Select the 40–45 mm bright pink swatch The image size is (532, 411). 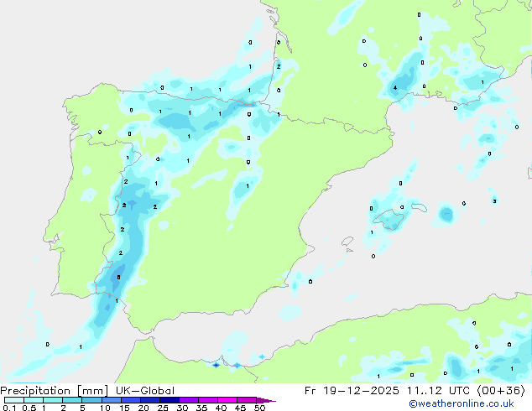tap(227, 400)
